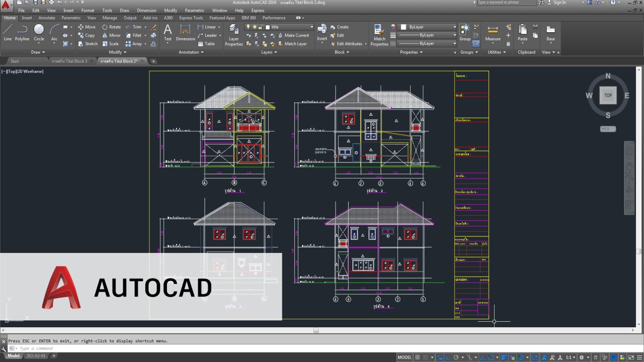Switch to the Express Tools ribbon tab
This screenshot has height=362, width=644.
pos(191,18)
